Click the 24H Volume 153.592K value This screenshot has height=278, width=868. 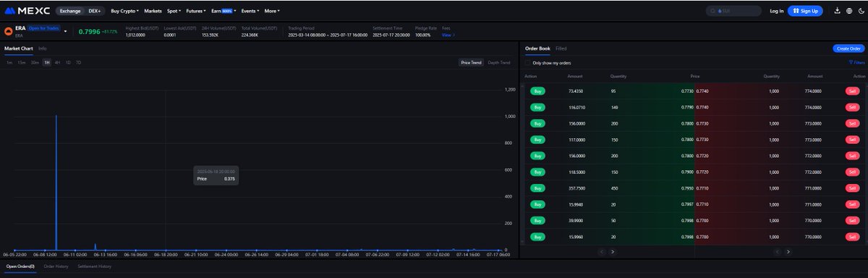(x=210, y=35)
